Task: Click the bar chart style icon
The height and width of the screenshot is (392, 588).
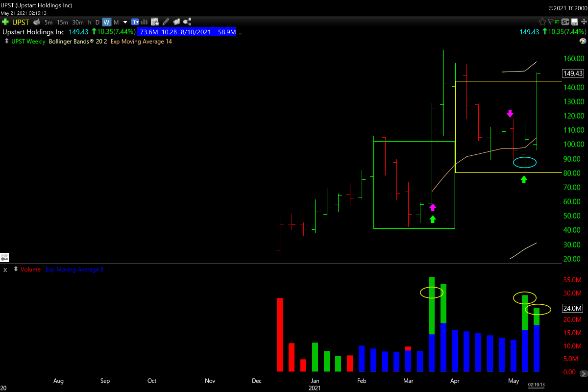Action: click(x=144, y=22)
